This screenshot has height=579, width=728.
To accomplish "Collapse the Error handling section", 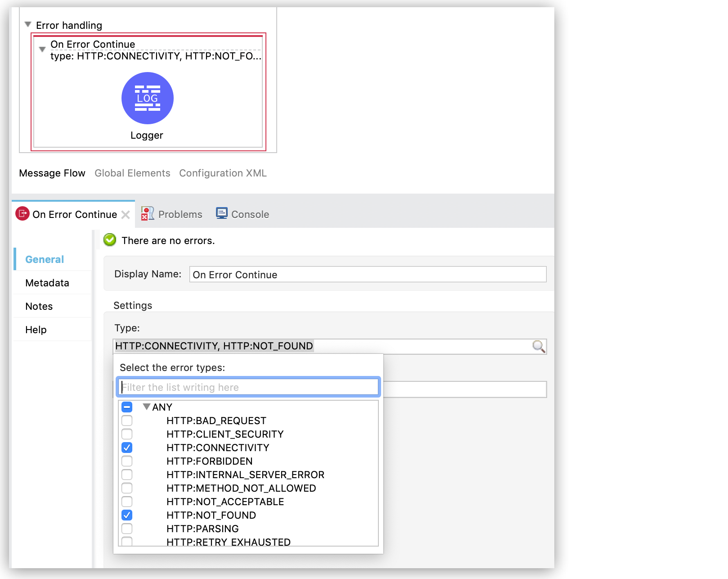I will 28,25.
